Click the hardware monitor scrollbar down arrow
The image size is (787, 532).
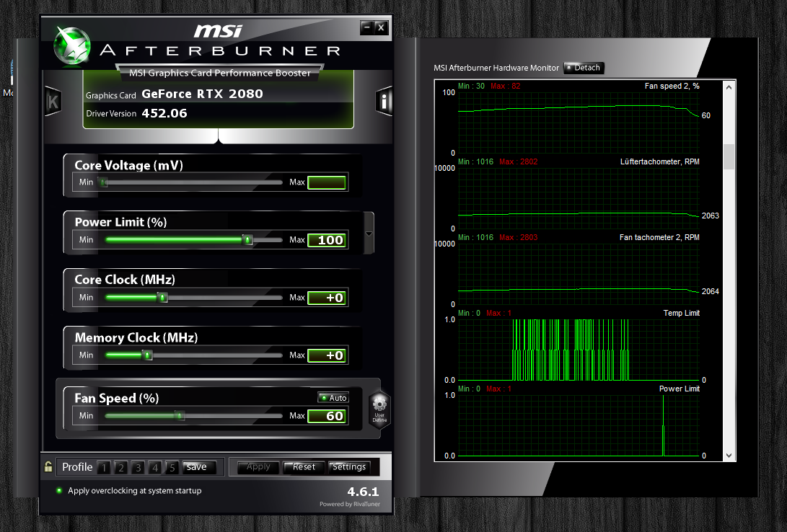pos(729,456)
